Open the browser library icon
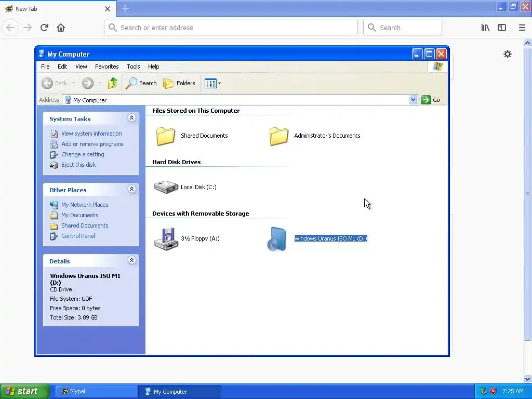 tap(485, 28)
